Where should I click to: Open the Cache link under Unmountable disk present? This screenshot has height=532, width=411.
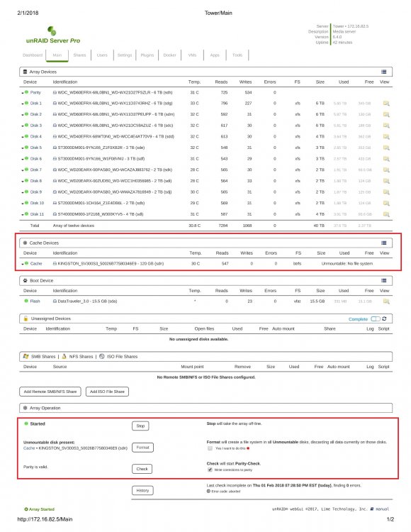pyautogui.click(x=29, y=448)
